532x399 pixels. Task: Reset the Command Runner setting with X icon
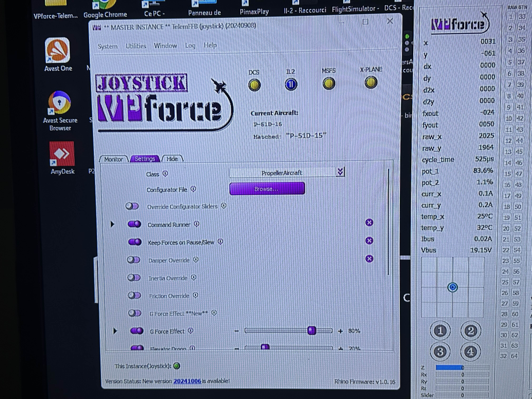click(x=369, y=222)
